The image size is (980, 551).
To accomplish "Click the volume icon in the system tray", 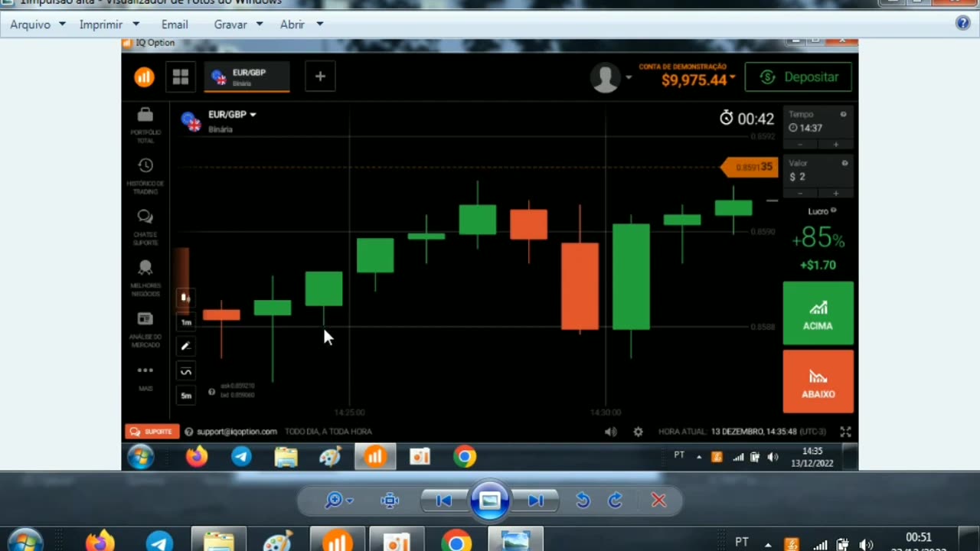I will [866, 545].
